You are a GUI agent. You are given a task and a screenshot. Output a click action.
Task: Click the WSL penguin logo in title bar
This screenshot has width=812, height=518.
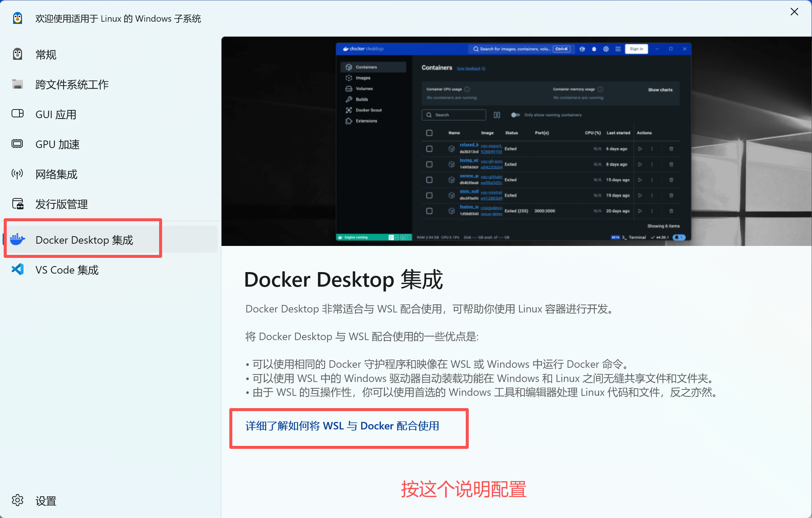tap(18, 18)
